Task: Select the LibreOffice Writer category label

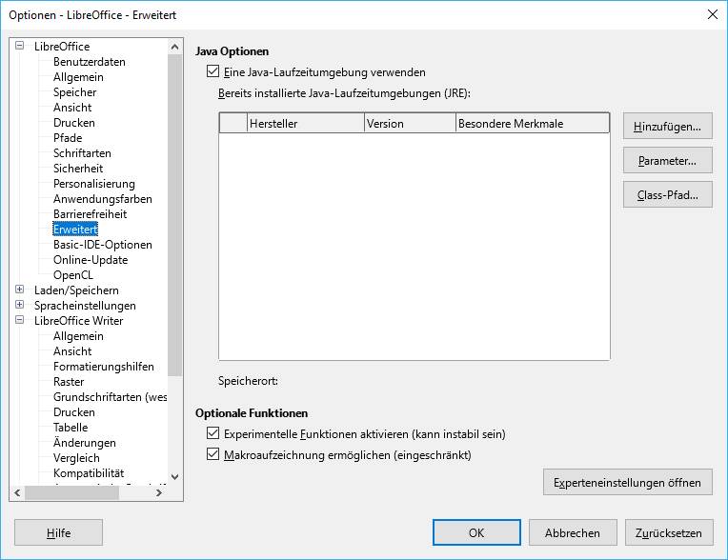Action: pyautogui.click(x=78, y=322)
